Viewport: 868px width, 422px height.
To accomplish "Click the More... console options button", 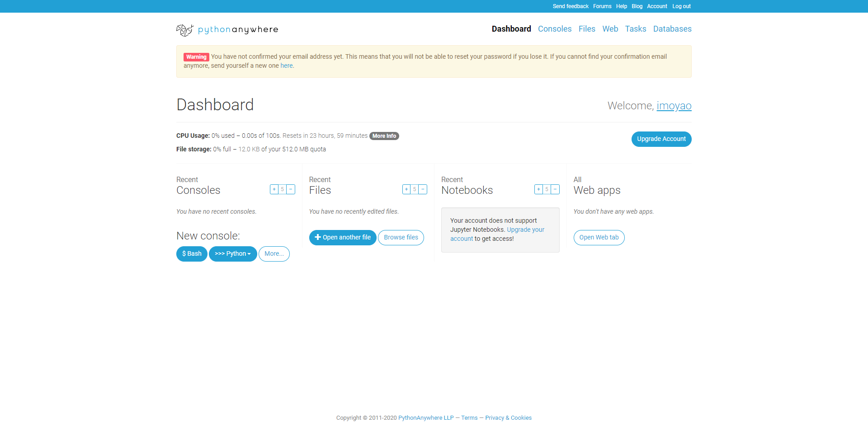I will (x=274, y=254).
